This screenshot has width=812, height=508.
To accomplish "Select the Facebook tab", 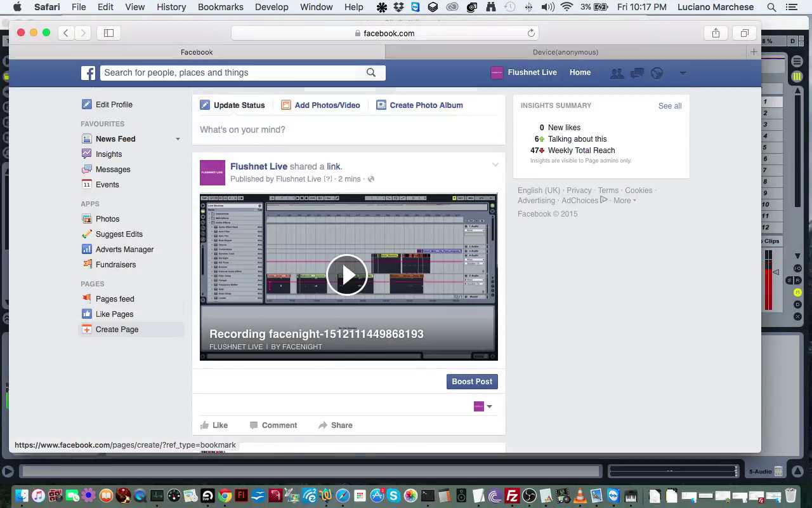I will (x=197, y=52).
